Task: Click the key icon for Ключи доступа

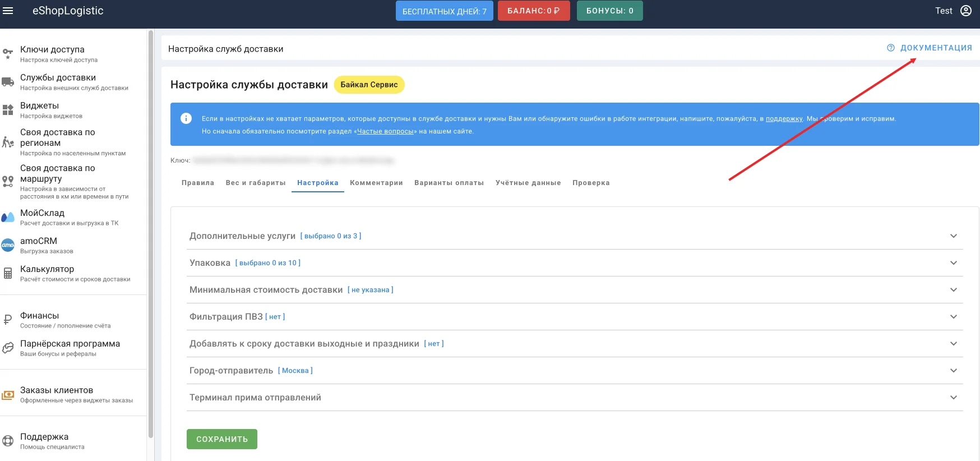Action: point(8,54)
